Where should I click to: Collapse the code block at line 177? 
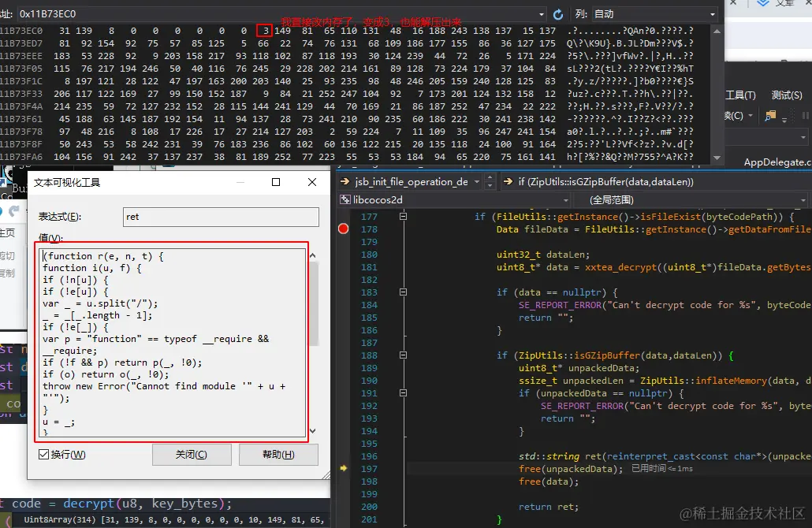click(403, 217)
